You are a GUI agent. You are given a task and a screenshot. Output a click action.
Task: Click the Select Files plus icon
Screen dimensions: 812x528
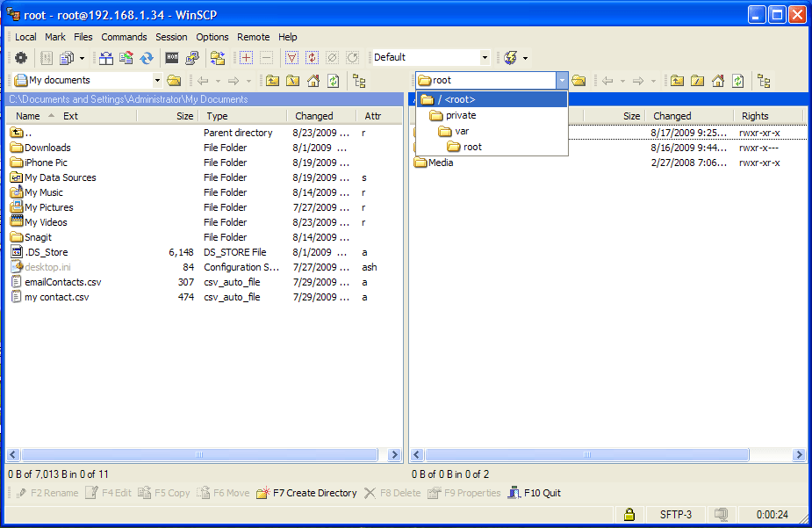coord(246,57)
